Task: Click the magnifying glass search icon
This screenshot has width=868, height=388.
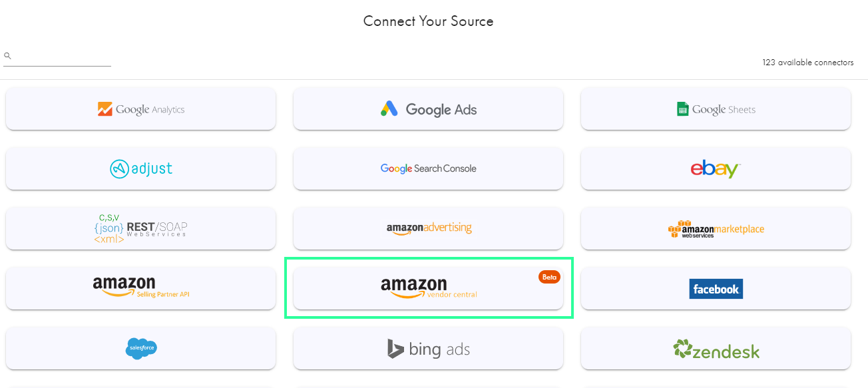Action: (8, 56)
